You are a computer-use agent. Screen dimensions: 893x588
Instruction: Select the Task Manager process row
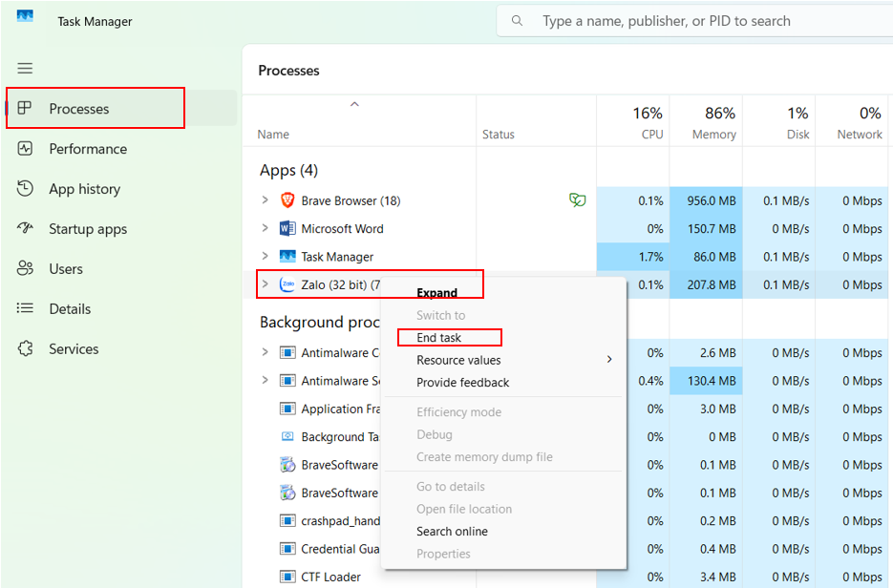coord(567,257)
